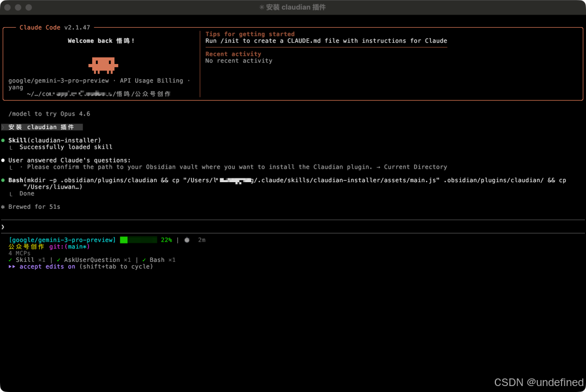The width and height of the screenshot is (586, 392).
Task: Click the green bullet beside Skill(claudian-installer)
Action: coord(3,140)
